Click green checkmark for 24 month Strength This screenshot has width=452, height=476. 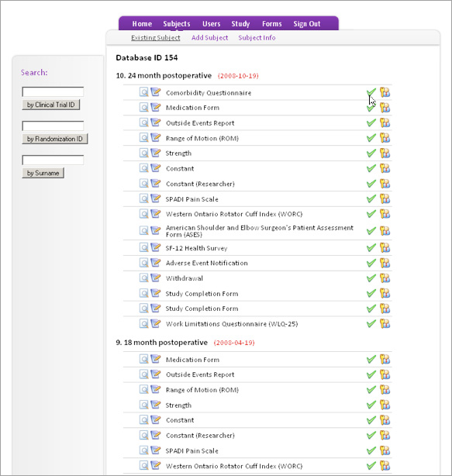pyautogui.click(x=371, y=153)
